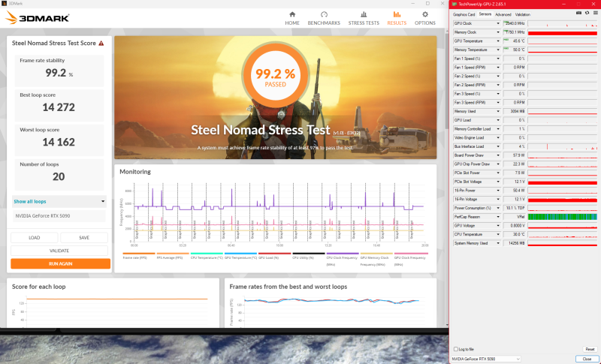601x364 pixels.
Task: Click the Power Consumption value 10.1 % TDP
Action: (x=514, y=208)
